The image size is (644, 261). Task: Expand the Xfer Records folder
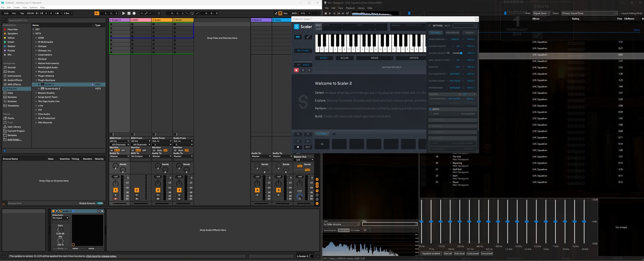tap(36, 123)
